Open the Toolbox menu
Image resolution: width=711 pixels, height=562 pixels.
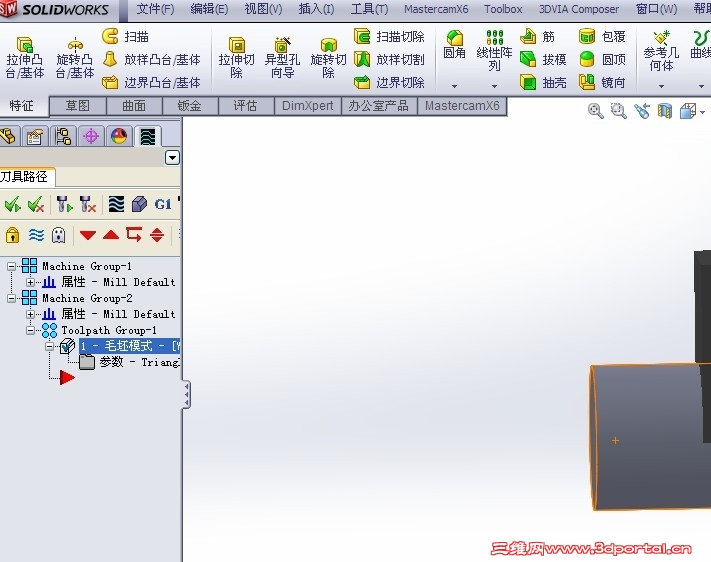pos(503,9)
